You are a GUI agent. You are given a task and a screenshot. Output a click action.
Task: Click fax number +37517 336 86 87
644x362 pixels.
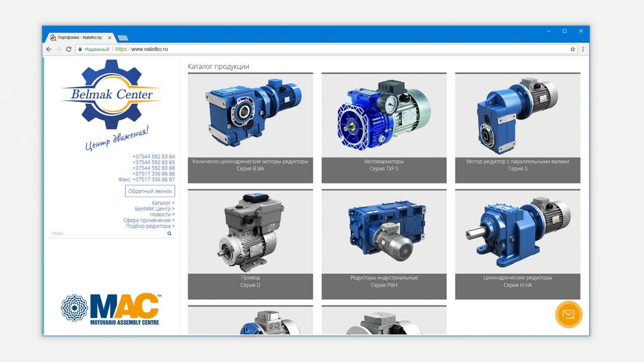point(154,179)
